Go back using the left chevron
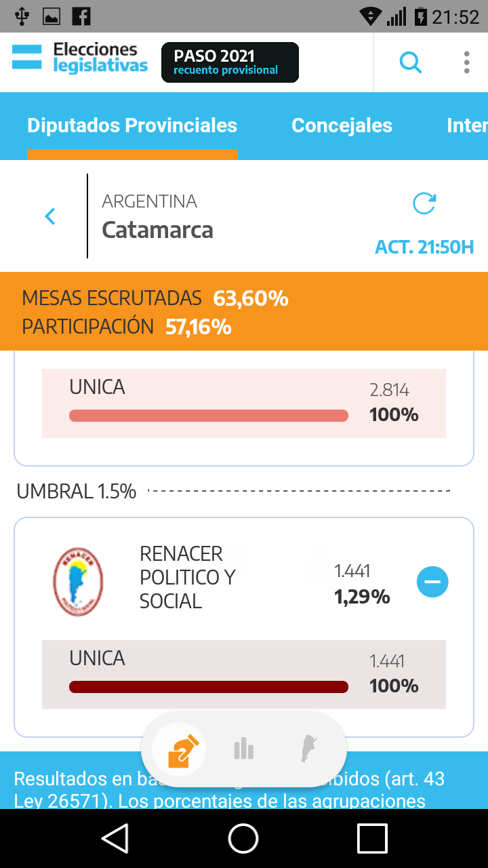488x868 pixels. [49, 216]
